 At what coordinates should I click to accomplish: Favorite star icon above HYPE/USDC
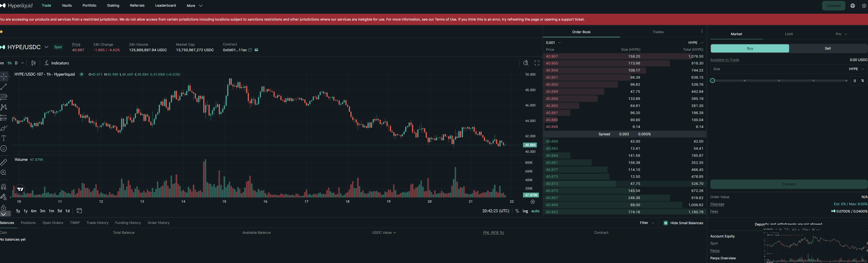1,31
